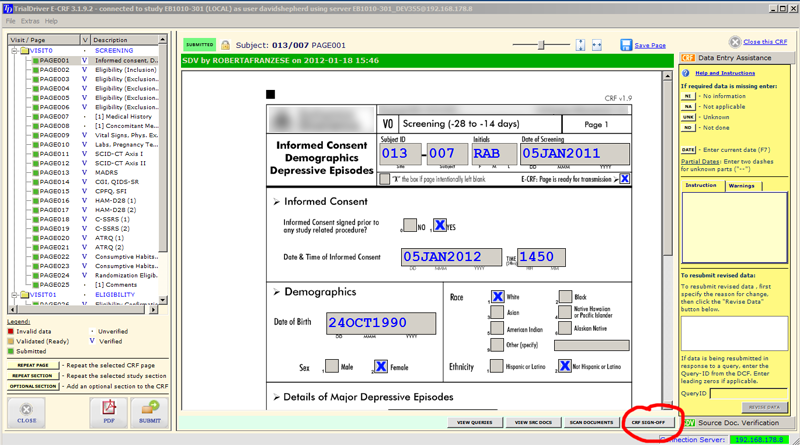Toggle the Informed Consent NO checkbox

[408, 225]
